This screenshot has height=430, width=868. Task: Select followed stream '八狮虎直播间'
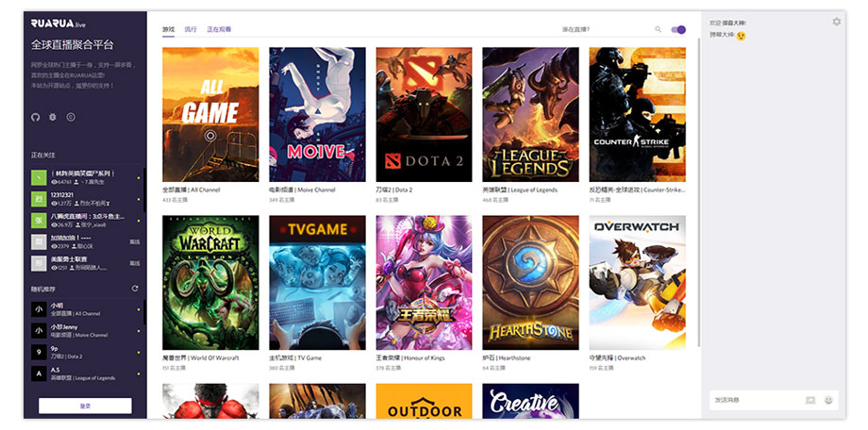point(85,221)
